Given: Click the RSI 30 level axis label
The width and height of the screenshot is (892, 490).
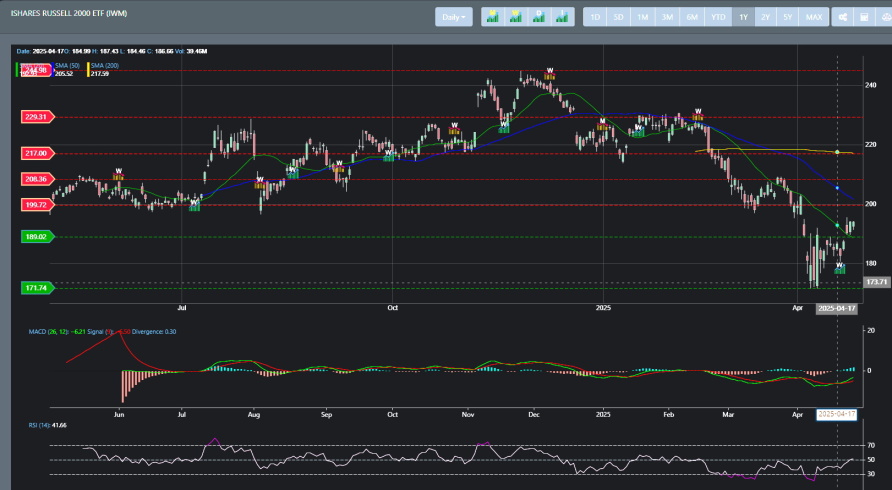Looking at the screenshot, I should pyautogui.click(x=871, y=474).
